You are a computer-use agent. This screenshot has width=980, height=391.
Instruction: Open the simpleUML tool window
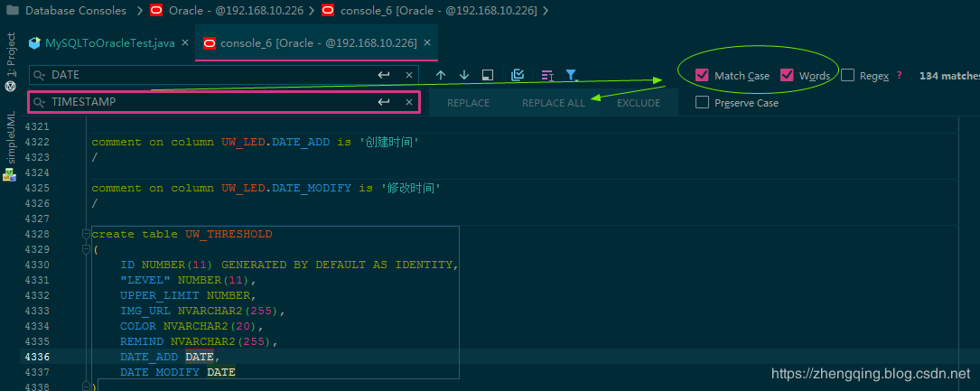pyautogui.click(x=10, y=147)
